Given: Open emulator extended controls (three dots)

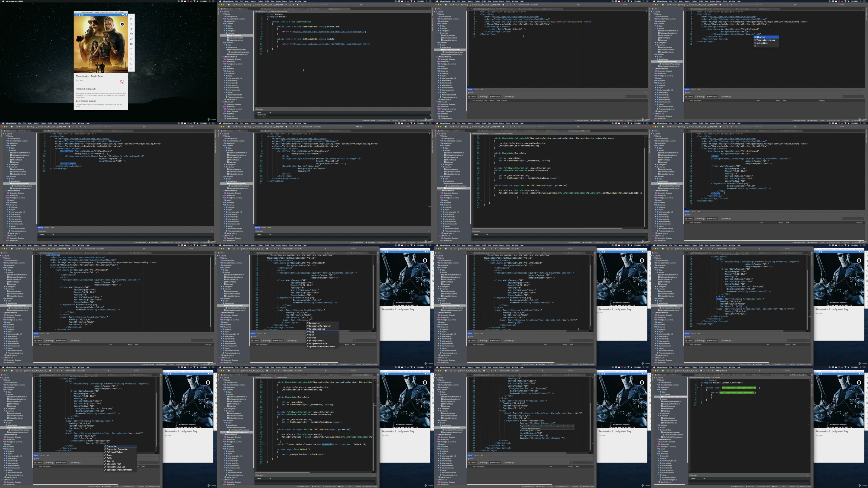Looking at the screenshot, I should coord(131,69).
